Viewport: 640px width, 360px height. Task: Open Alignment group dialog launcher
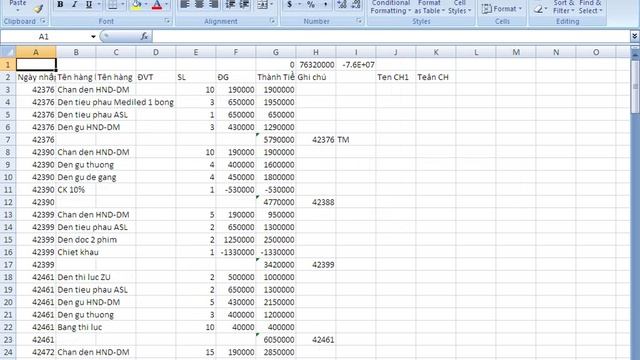[273, 21]
